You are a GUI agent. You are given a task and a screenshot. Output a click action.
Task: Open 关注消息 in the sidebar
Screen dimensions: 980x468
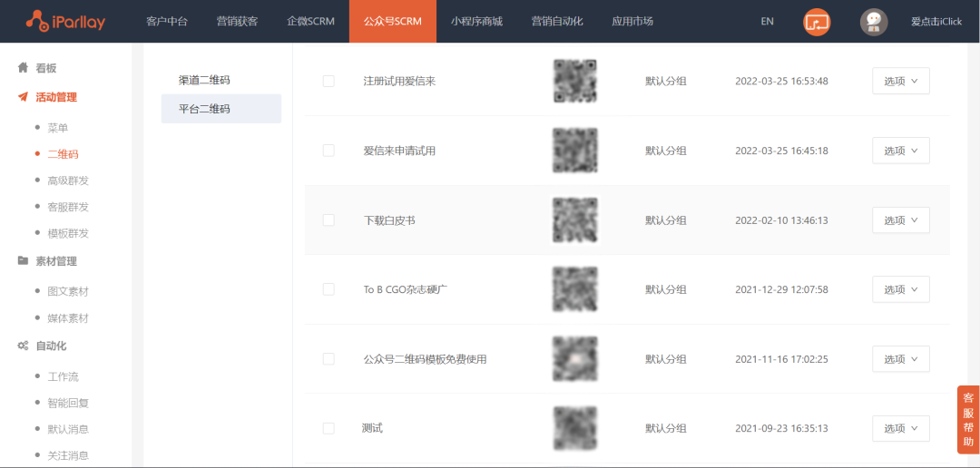[68, 455]
